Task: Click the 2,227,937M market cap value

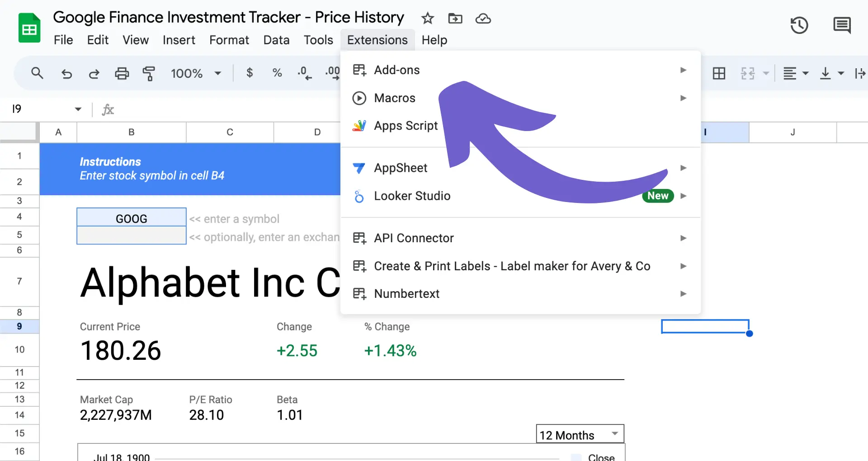Action: click(116, 415)
